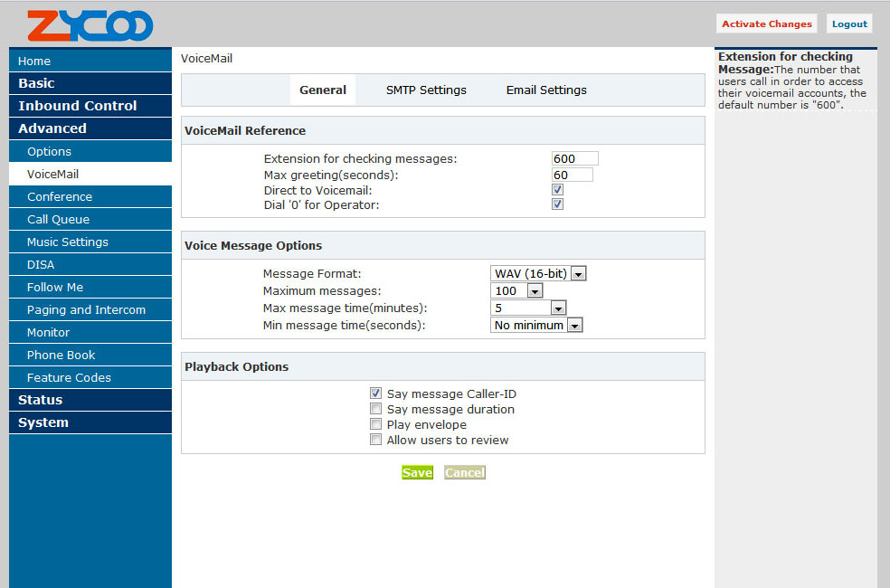Image resolution: width=890 pixels, height=588 pixels.
Task: Log out using the Logout button
Action: tap(849, 24)
